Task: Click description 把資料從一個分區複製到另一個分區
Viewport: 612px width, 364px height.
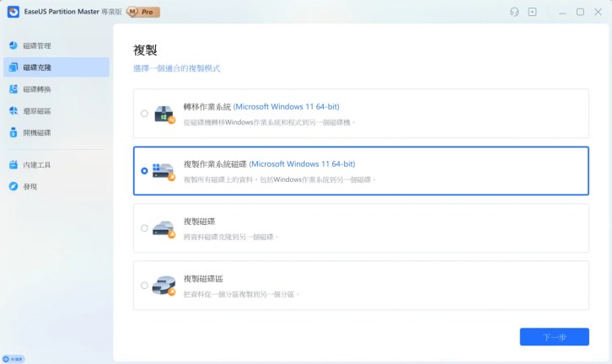Action: coord(241,294)
